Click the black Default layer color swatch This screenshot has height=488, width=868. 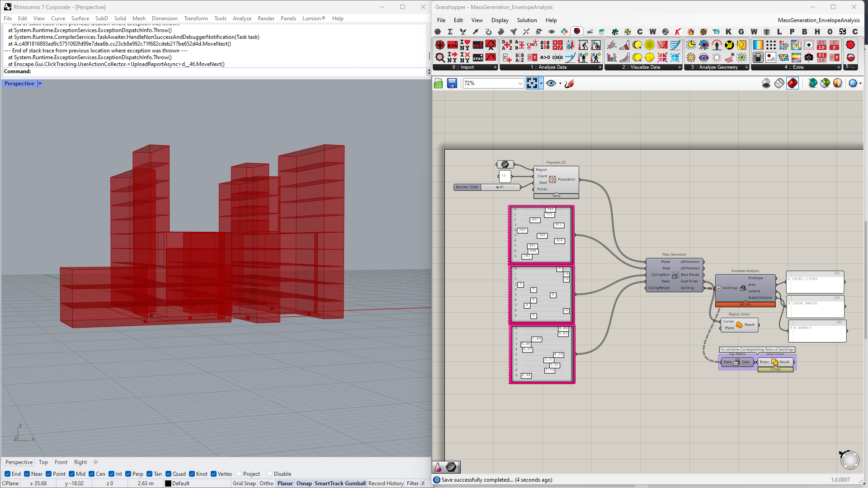168,483
